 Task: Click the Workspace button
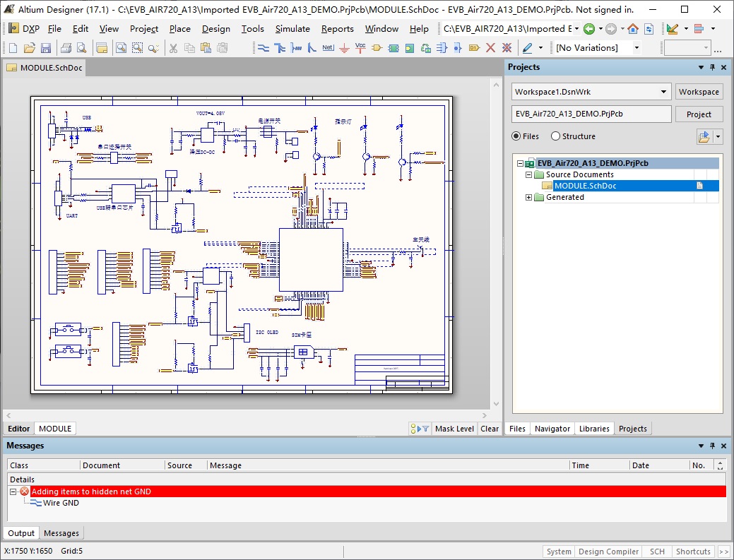pyautogui.click(x=699, y=92)
